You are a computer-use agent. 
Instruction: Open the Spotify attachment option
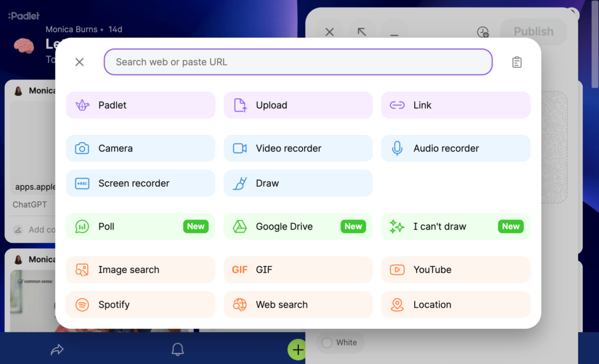click(x=140, y=304)
